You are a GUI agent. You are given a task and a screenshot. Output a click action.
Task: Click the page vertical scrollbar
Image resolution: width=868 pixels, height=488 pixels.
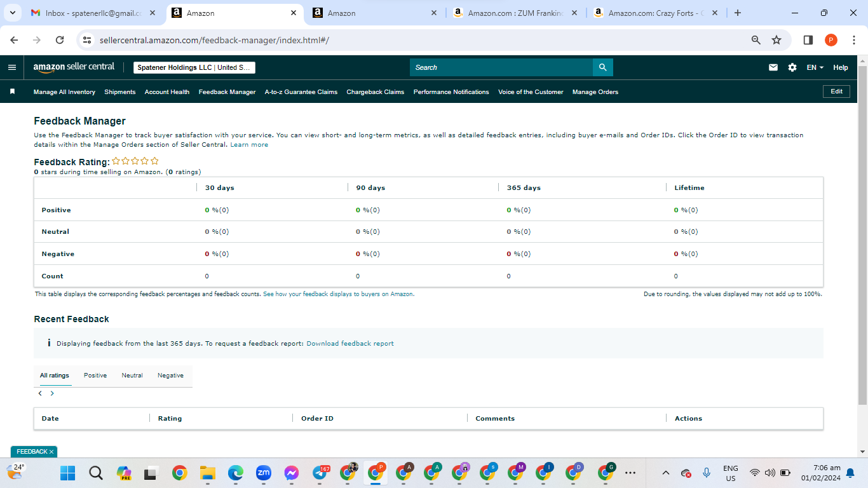(x=862, y=235)
